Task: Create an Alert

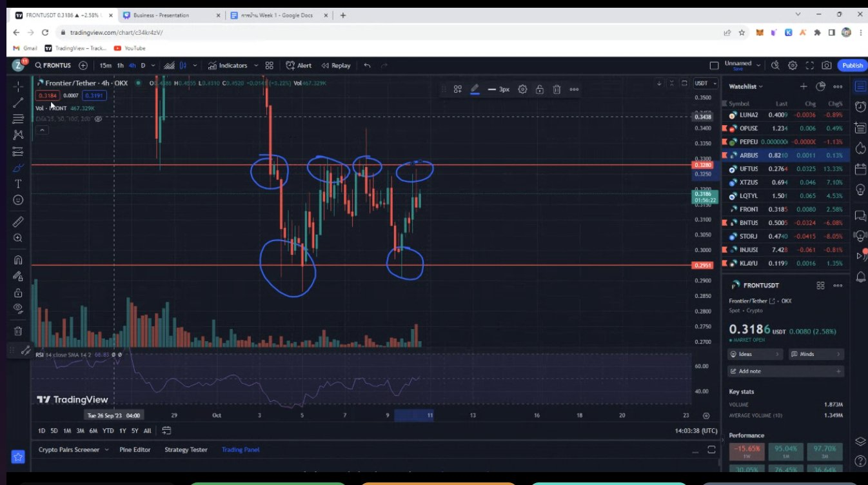Action: coord(299,65)
